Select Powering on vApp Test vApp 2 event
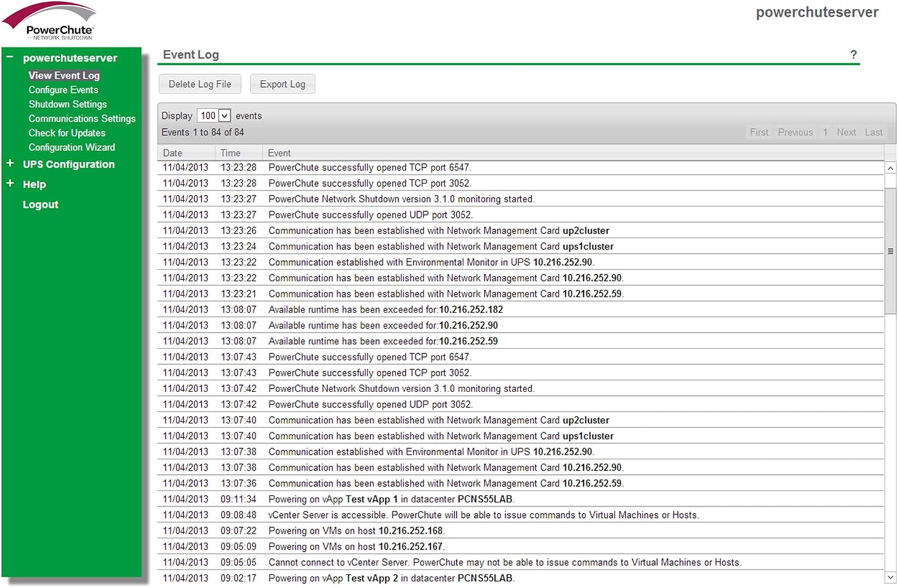 (521, 578)
